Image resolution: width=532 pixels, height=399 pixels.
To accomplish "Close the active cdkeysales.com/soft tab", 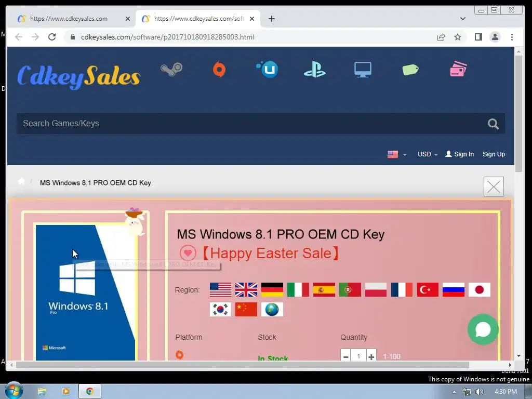I will tap(252, 19).
